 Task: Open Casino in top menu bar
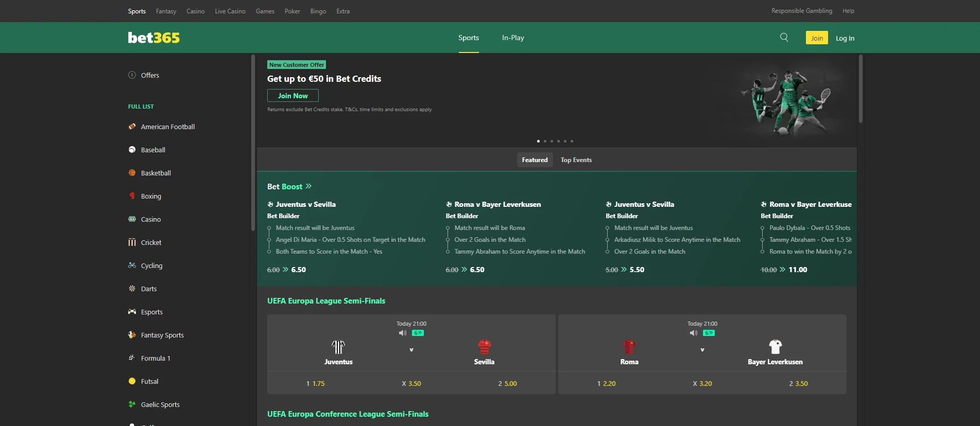195,11
